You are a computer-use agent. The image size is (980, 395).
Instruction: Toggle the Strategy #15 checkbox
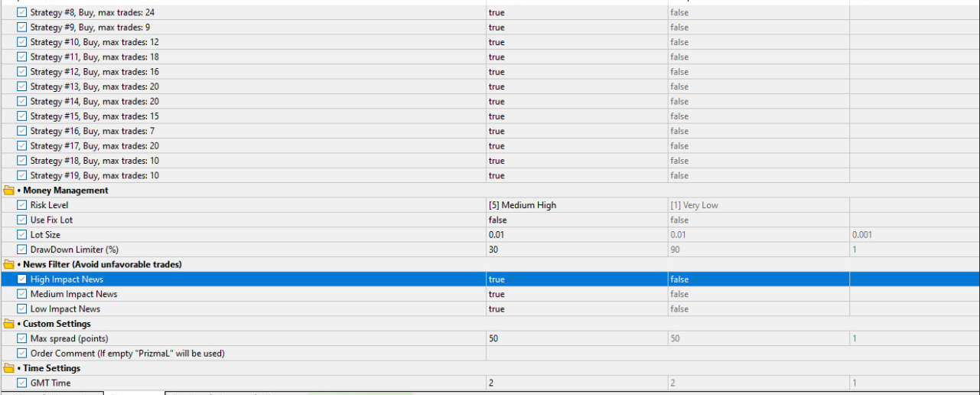21,116
